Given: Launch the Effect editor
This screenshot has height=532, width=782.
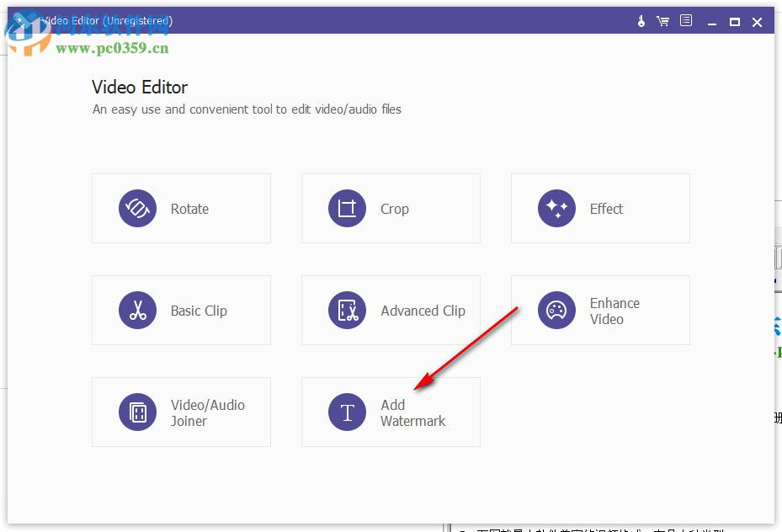Looking at the screenshot, I should click(600, 208).
